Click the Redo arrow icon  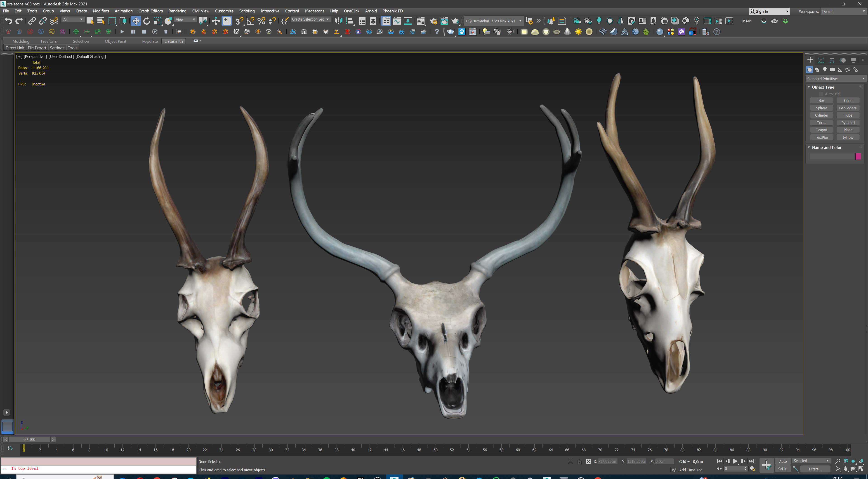(19, 21)
